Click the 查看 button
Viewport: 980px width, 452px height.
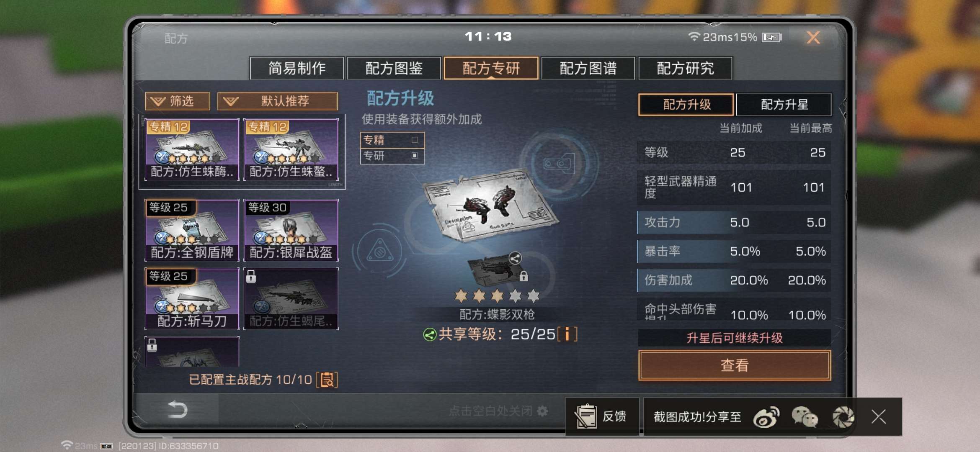(x=735, y=365)
